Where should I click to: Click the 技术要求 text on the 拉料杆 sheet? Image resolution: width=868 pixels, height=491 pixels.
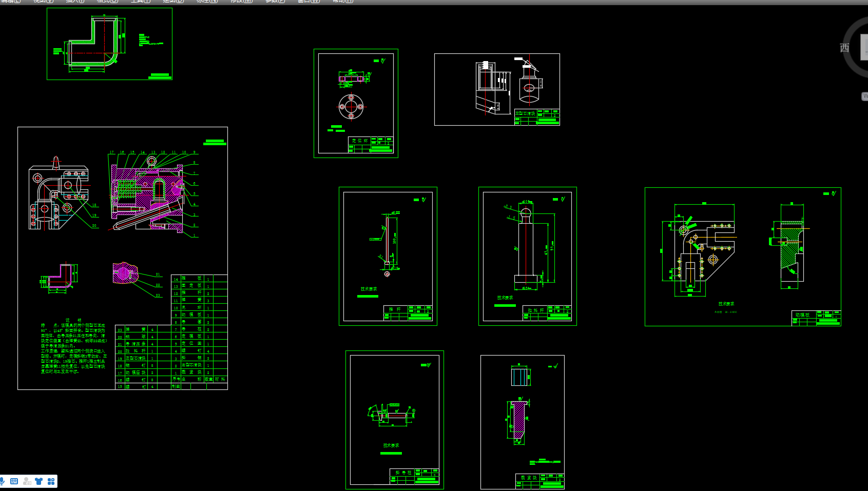click(505, 298)
